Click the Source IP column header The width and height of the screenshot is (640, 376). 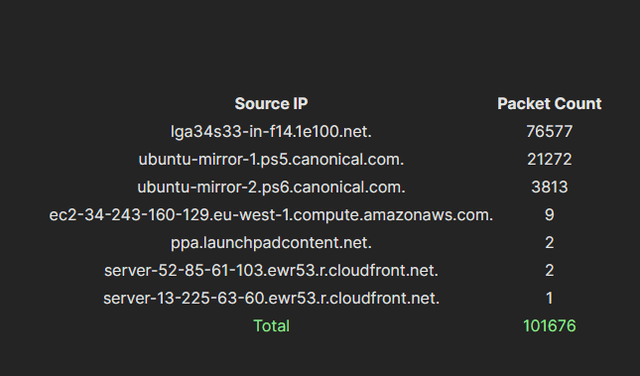coord(271,104)
